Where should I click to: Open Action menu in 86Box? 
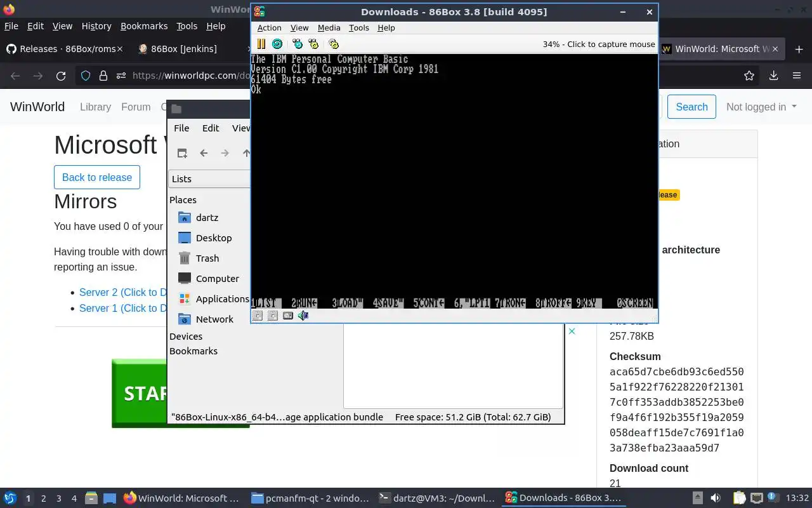point(269,27)
